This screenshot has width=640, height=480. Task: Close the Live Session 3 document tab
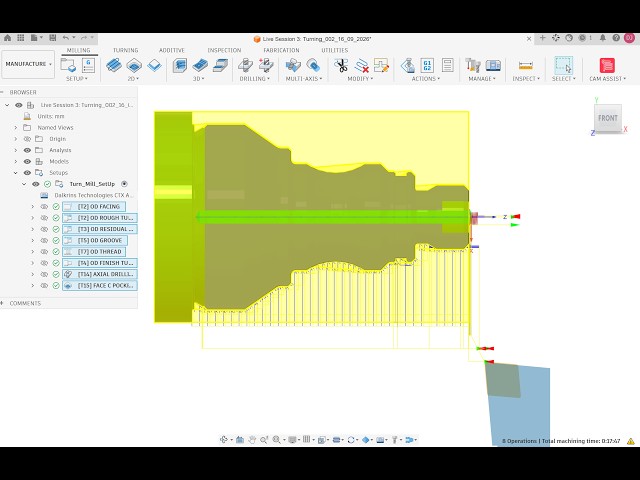[x=529, y=39]
